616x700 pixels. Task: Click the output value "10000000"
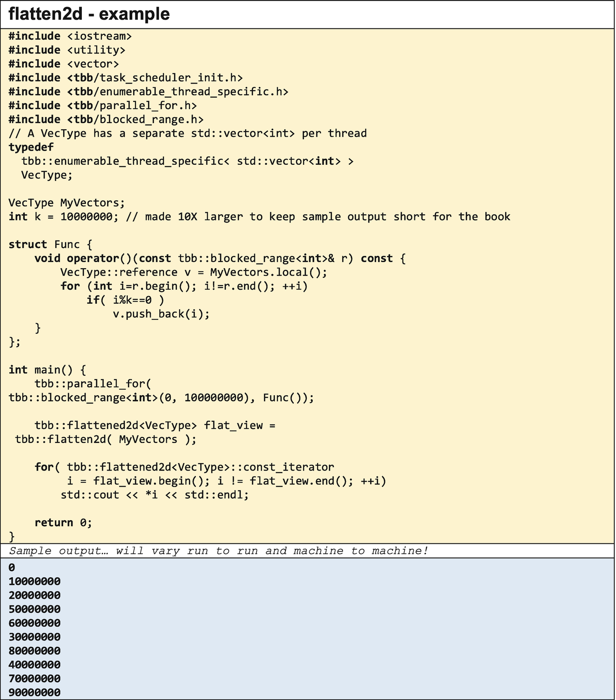click(35, 581)
